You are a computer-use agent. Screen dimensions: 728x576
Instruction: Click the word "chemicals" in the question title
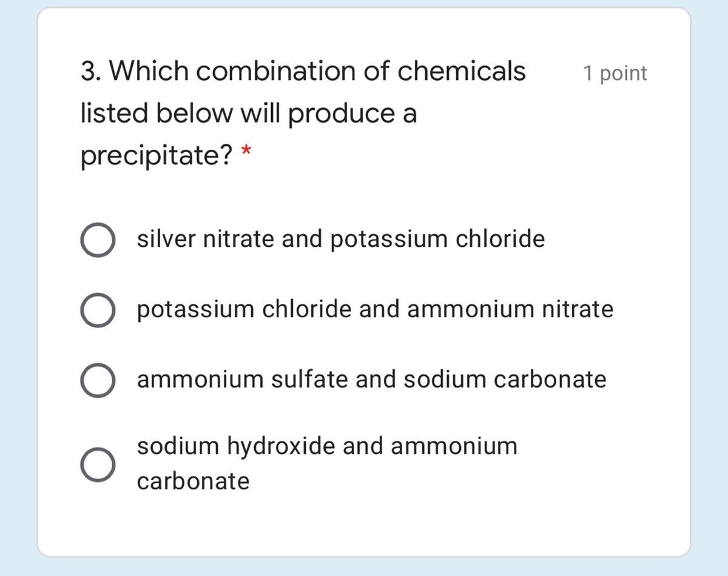tap(461, 72)
